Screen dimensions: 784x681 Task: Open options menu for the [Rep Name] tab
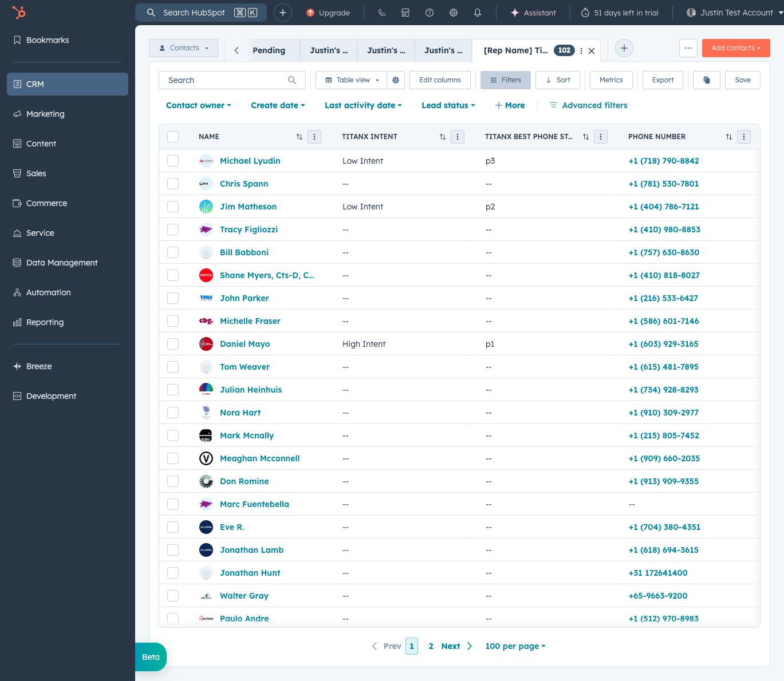[581, 51]
